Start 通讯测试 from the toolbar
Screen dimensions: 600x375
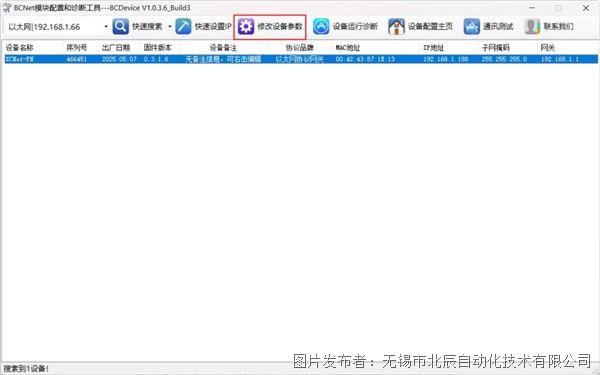tap(488, 26)
